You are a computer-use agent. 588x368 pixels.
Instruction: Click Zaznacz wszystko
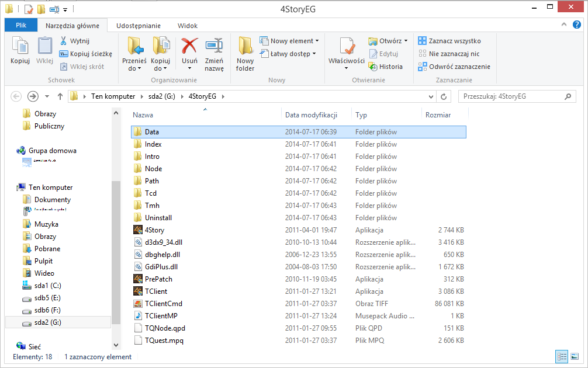click(x=449, y=40)
